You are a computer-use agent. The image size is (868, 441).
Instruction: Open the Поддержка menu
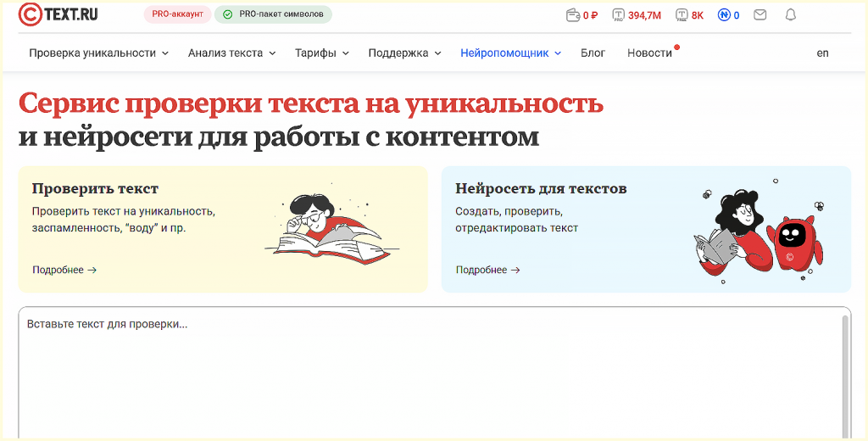point(398,53)
